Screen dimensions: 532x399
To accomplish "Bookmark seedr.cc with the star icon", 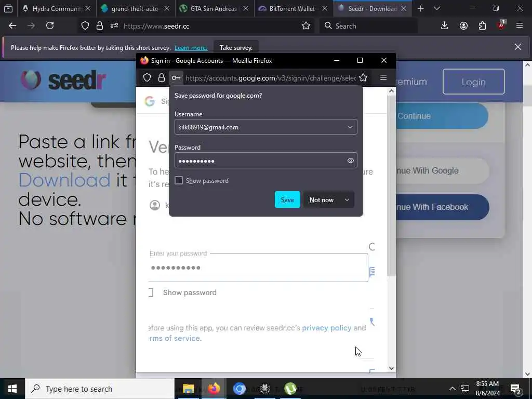I will click(305, 26).
